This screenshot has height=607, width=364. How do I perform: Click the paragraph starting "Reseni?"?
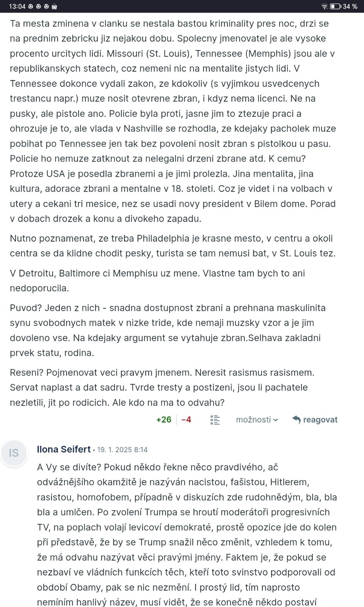(x=162, y=387)
